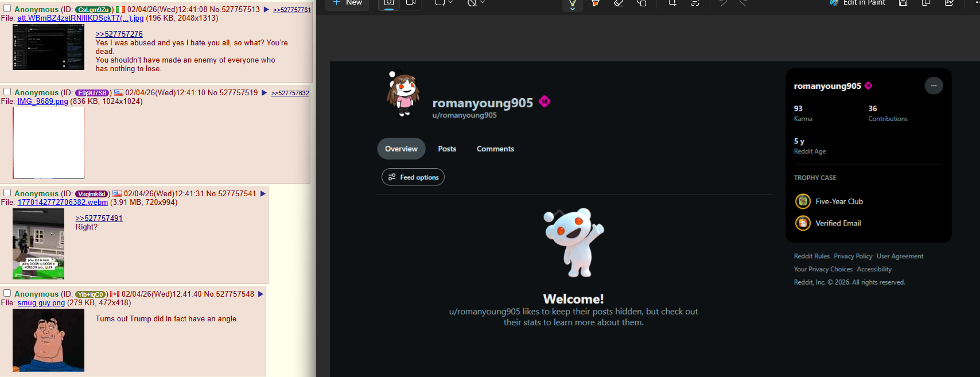Follow quote link >>527757276

[x=119, y=34]
